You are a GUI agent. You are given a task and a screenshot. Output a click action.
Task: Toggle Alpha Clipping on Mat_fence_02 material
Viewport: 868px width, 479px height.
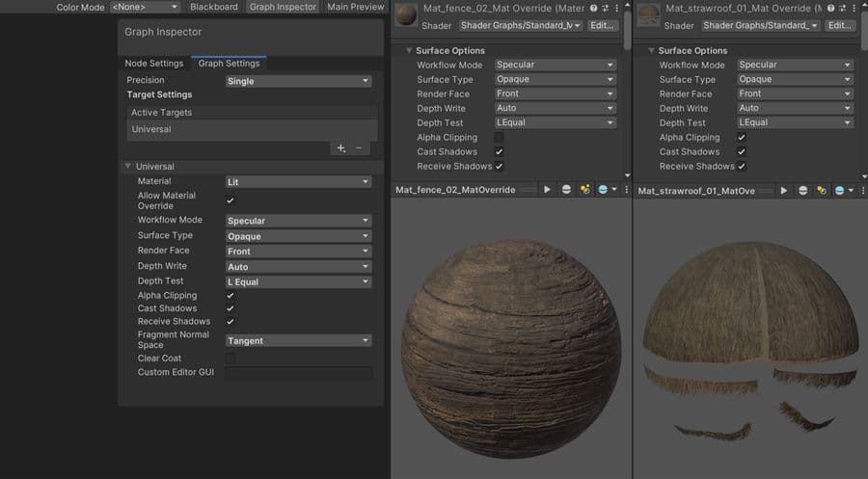click(x=499, y=138)
